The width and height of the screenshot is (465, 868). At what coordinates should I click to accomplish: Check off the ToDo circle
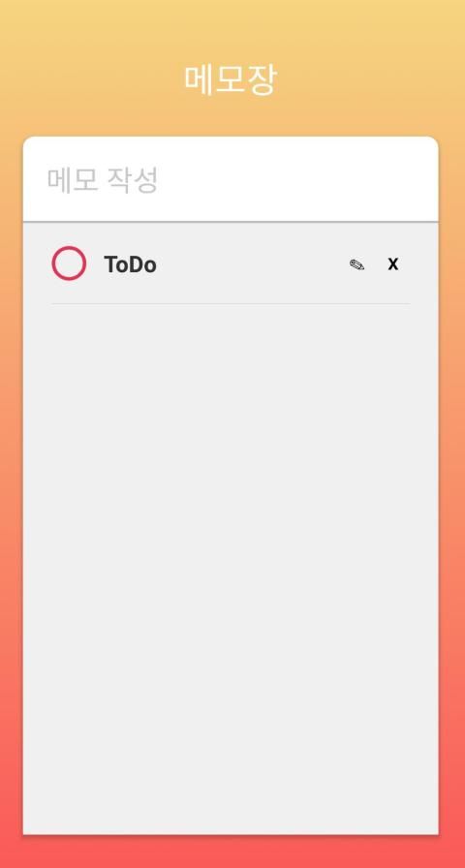click(69, 263)
